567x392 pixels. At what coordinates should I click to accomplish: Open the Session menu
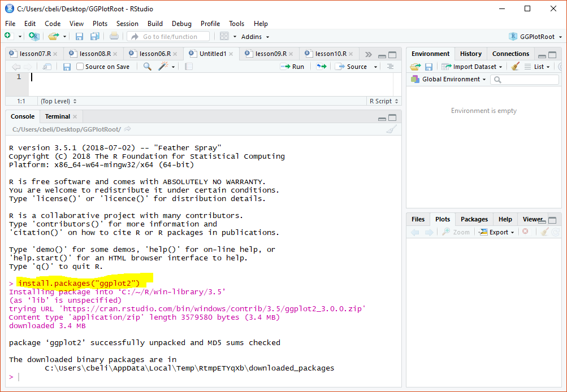[x=127, y=24]
